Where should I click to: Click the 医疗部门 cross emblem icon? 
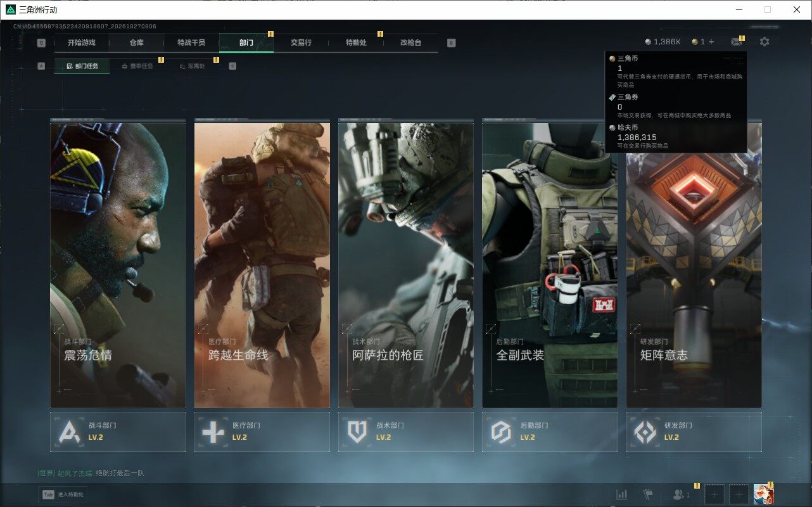213,432
